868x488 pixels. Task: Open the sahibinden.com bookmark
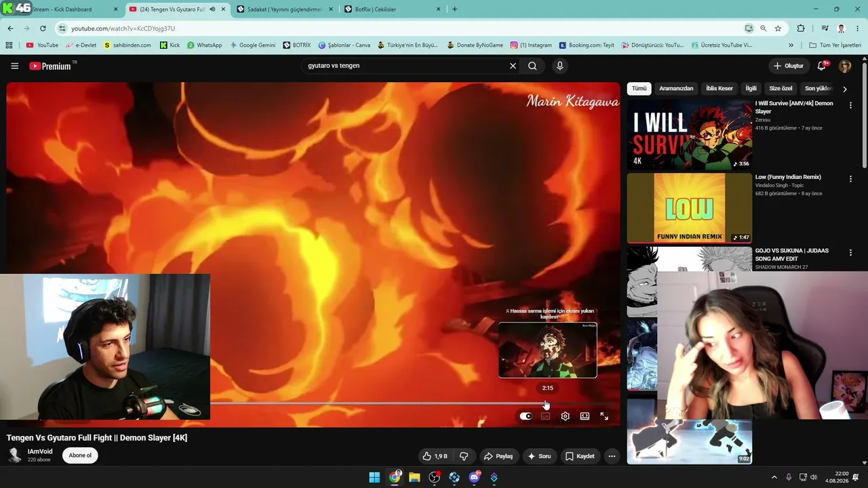pos(127,45)
